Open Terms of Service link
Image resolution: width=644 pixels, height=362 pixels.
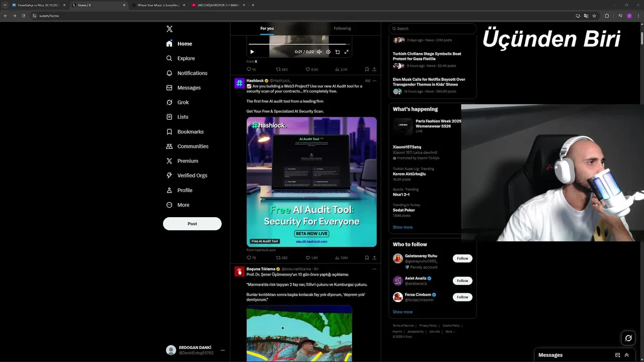(x=403, y=326)
